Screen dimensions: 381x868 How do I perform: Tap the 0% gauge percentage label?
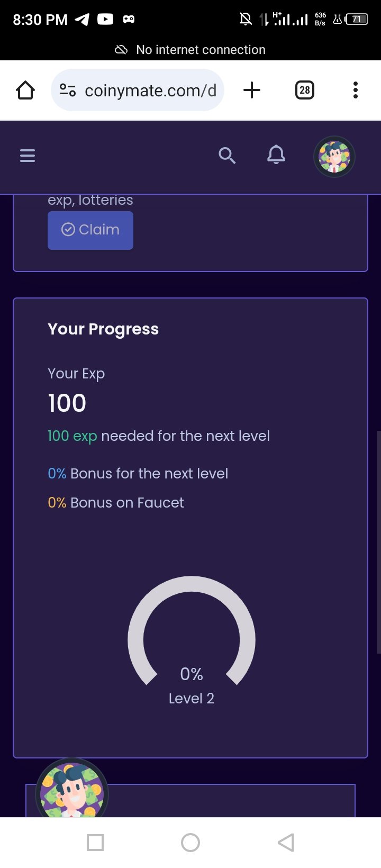[x=192, y=674]
